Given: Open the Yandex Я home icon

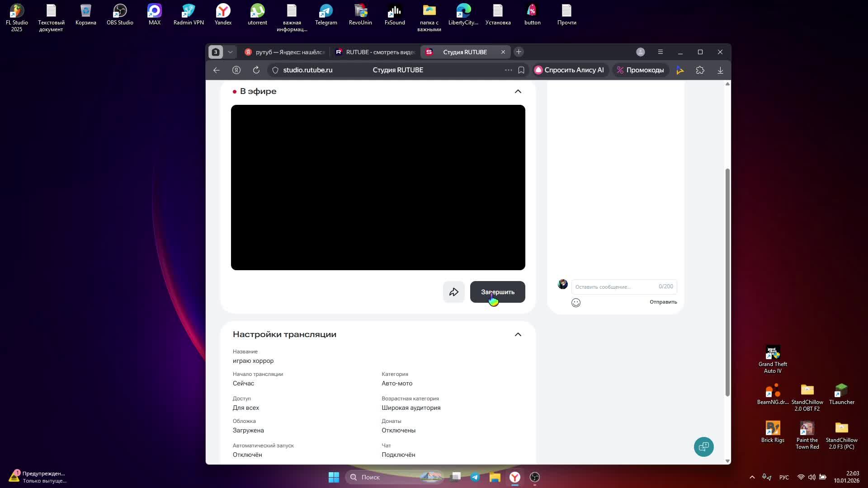Looking at the screenshot, I should click(236, 70).
